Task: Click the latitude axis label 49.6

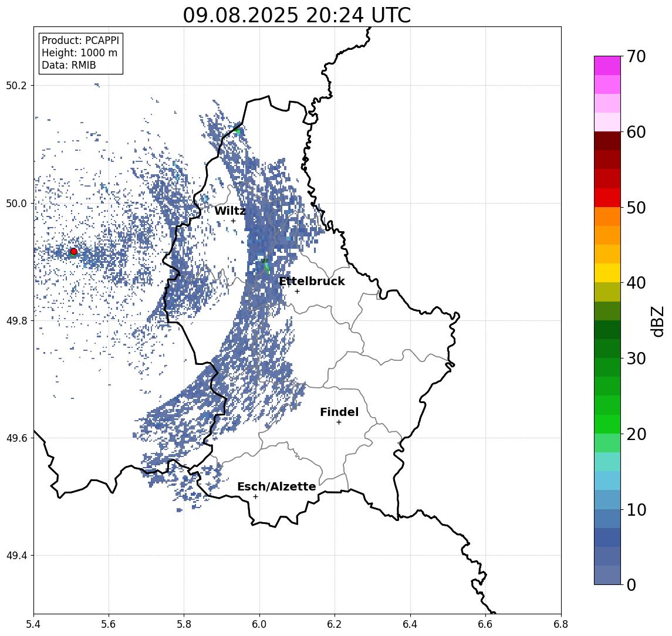Action: (x=16, y=438)
